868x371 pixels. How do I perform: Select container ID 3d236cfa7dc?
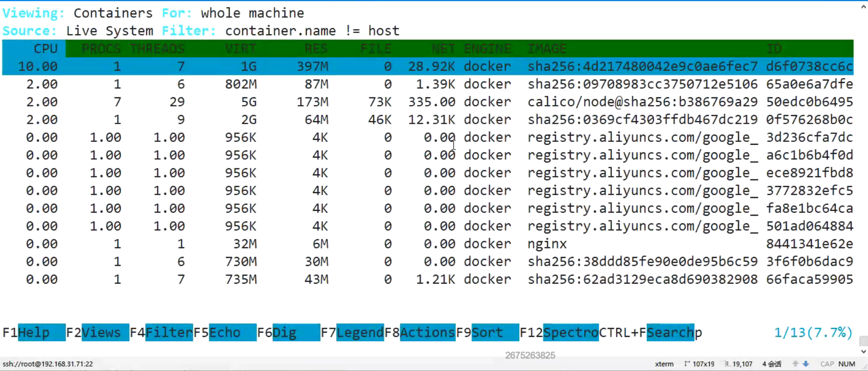pyautogui.click(x=809, y=137)
